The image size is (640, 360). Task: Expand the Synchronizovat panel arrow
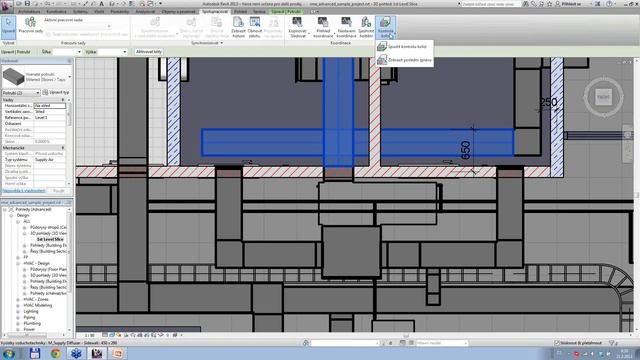click(x=222, y=43)
